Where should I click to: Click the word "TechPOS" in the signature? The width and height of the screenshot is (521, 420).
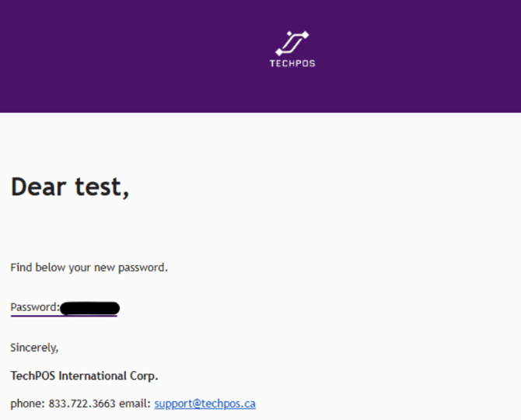33,376
